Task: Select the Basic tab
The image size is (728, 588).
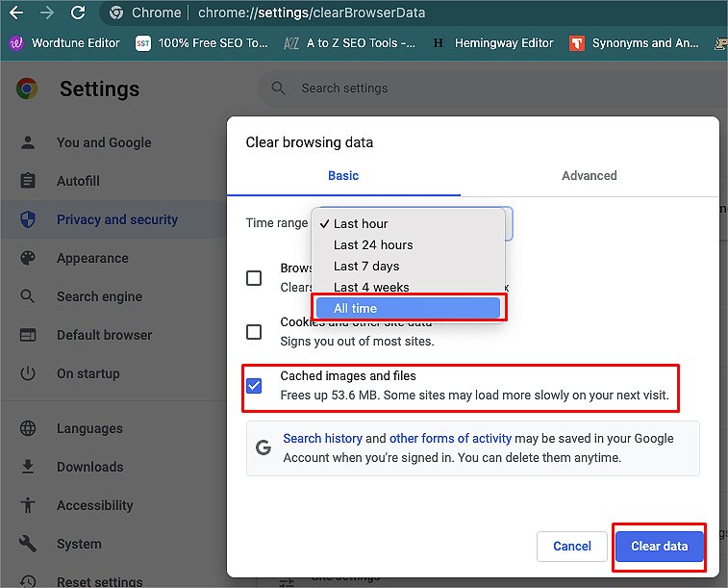Action: click(x=343, y=175)
